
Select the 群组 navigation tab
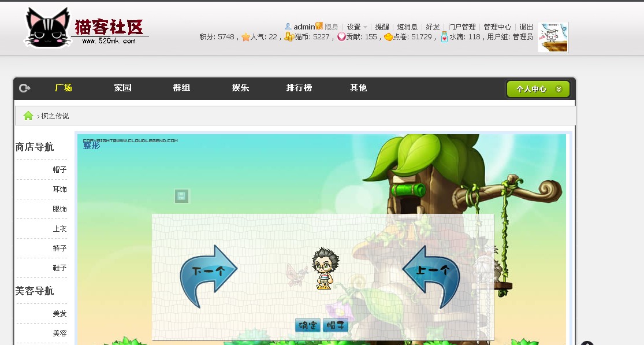(x=181, y=88)
